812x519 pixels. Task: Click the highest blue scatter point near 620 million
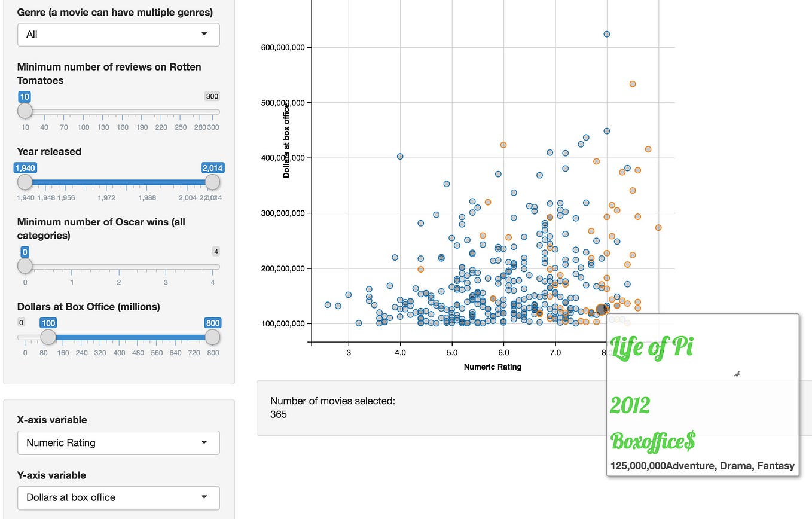606,34
